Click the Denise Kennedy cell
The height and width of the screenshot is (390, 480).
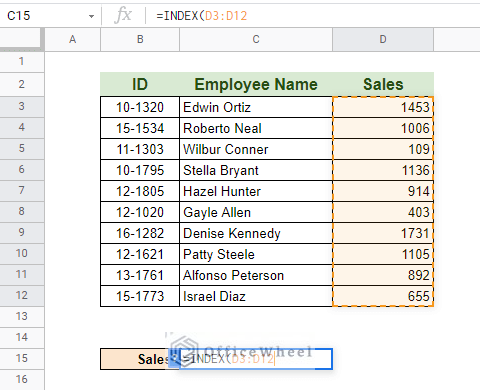(x=256, y=233)
